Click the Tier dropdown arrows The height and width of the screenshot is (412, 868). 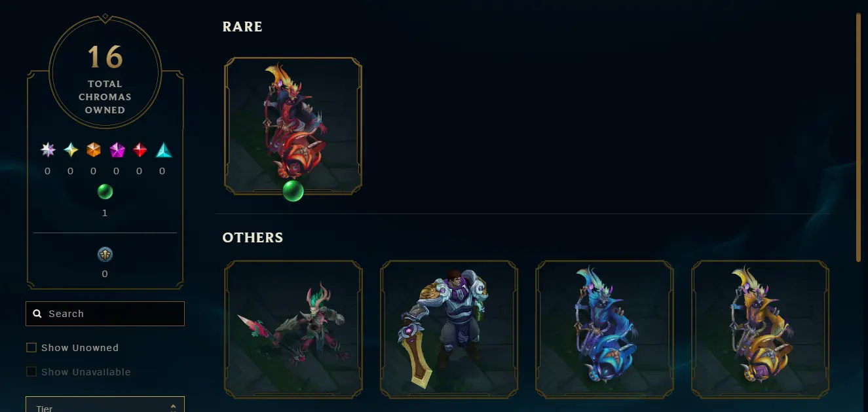[173, 407]
